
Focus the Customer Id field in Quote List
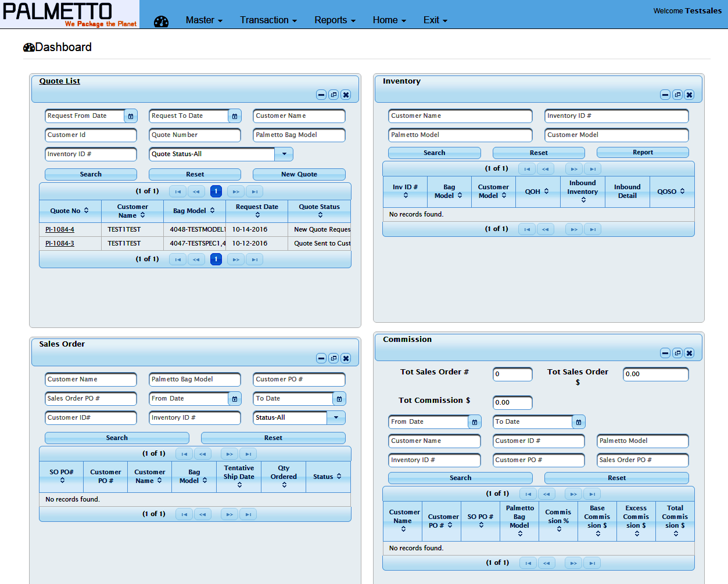pyautogui.click(x=91, y=135)
